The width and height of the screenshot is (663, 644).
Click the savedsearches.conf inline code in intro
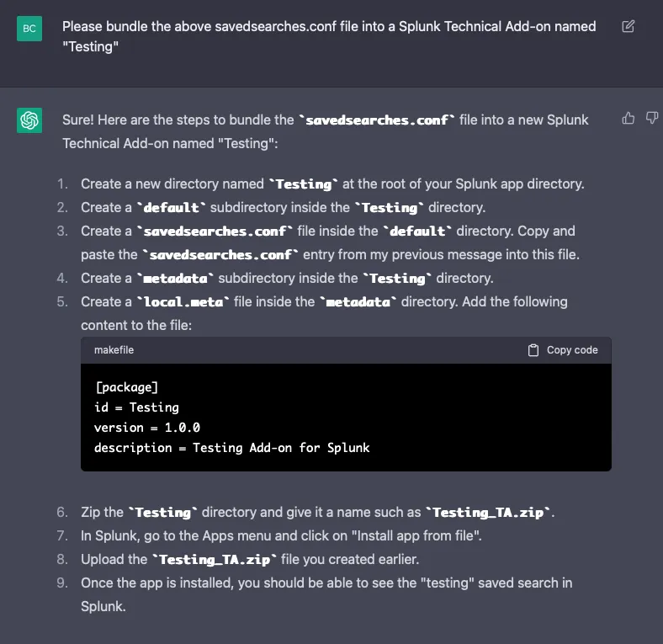click(x=377, y=120)
